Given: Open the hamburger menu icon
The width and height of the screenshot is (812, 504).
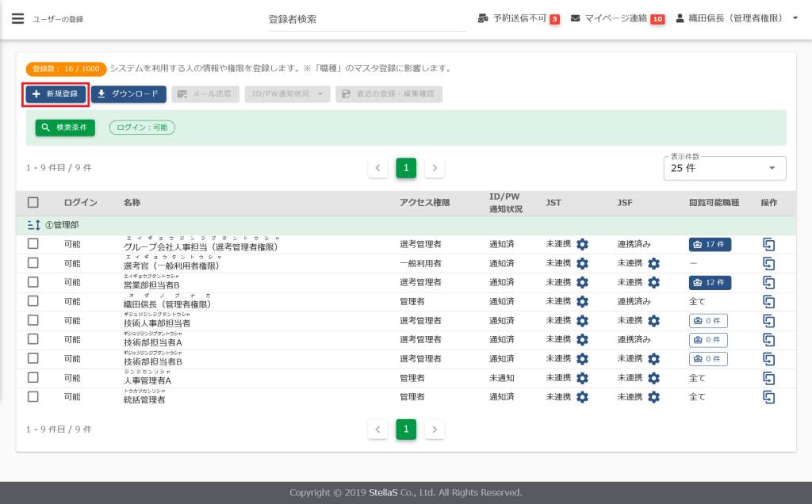Looking at the screenshot, I should [x=17, y=18].
